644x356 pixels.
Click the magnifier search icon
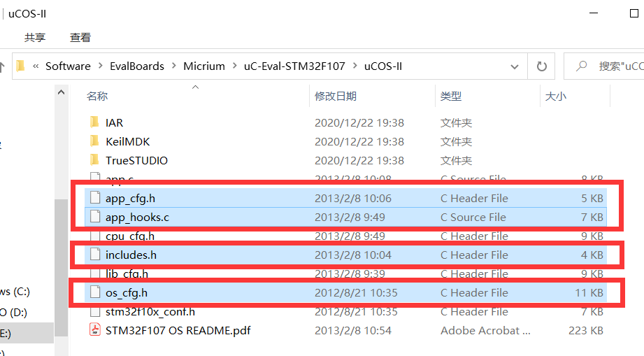click(x=581, y=66)
